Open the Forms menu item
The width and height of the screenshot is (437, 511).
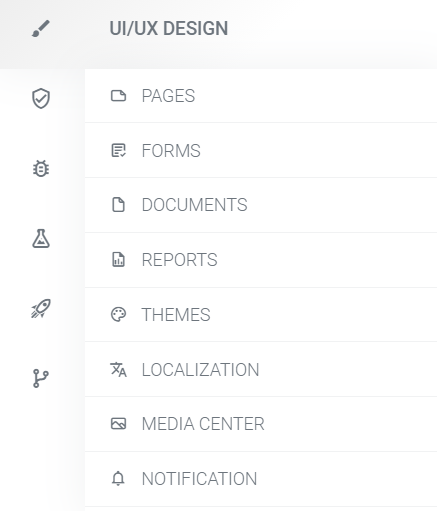261,150
